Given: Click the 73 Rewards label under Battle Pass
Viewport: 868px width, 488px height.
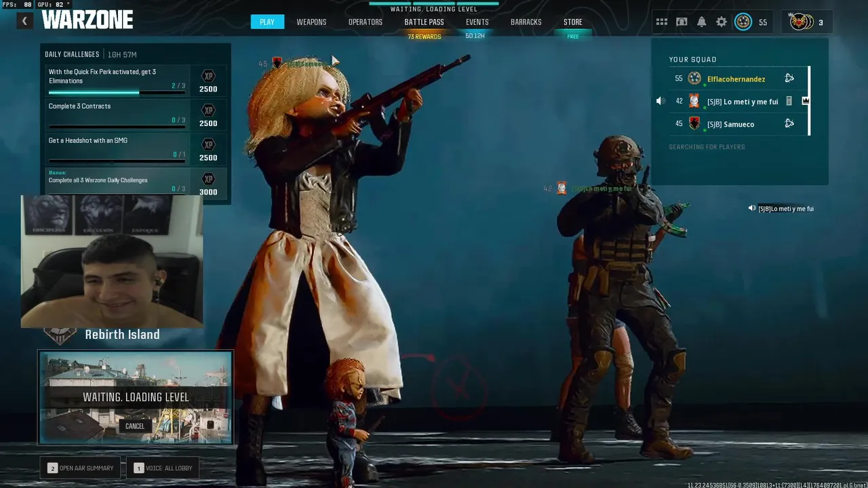Looking at the screenshot, I should click(x=424, y=37).
